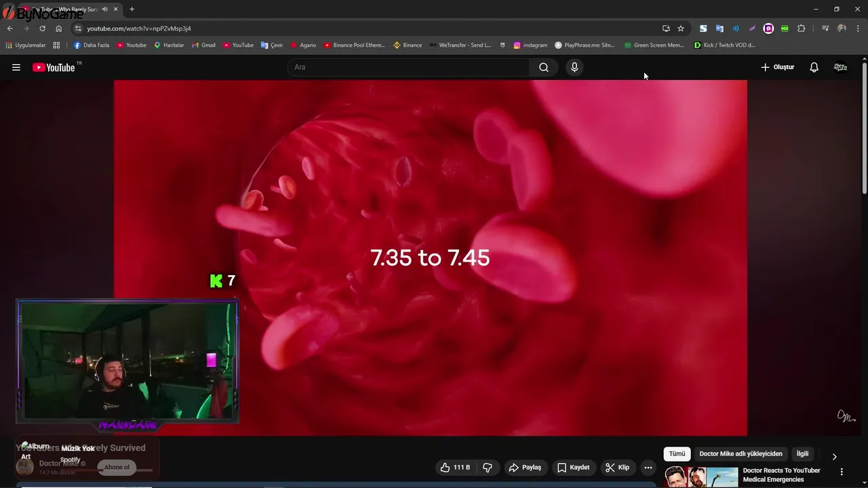Like the video with 111 B likes

click(455, 467)
